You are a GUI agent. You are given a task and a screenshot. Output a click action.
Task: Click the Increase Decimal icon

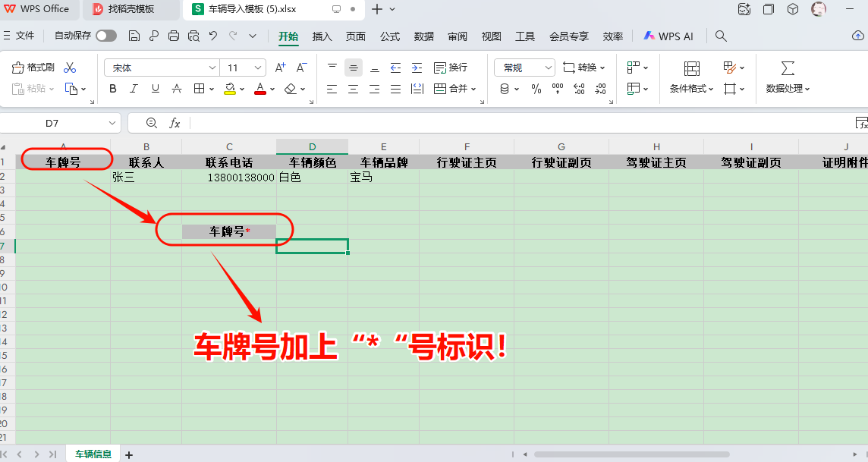[579, 89]
